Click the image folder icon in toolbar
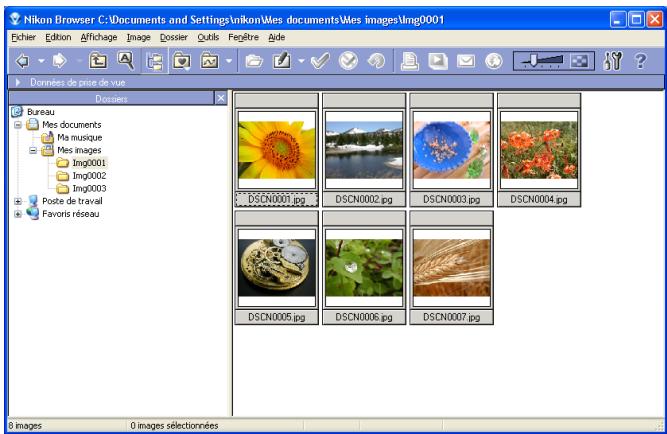Viewport: 667px width, 434px height. click(x=210, y=61)
